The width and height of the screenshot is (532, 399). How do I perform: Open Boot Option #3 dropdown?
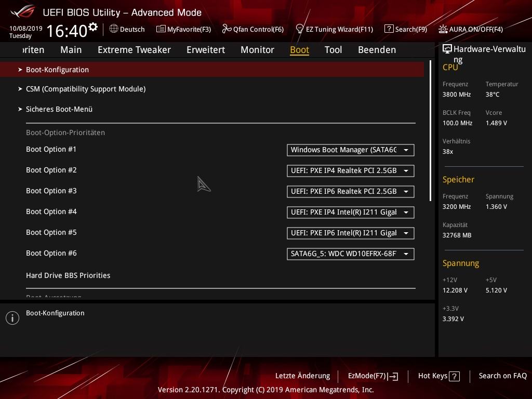tap(351, 191)
